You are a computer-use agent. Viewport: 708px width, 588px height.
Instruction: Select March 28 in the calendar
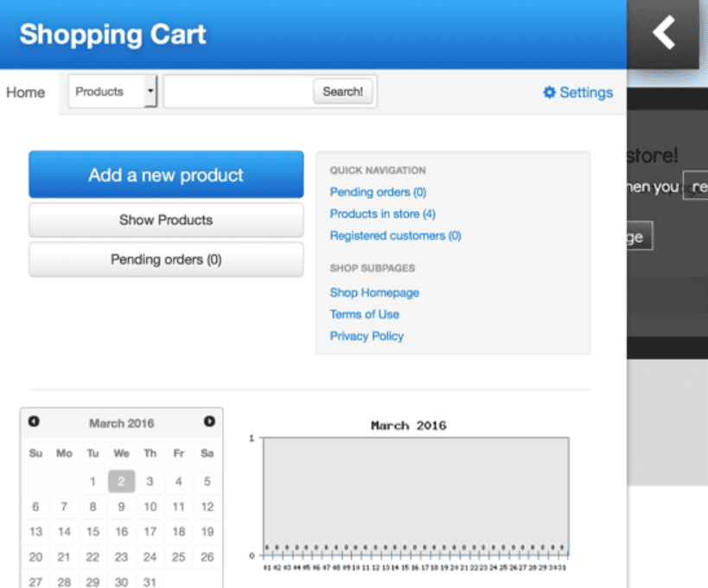[x=64, y=581]
